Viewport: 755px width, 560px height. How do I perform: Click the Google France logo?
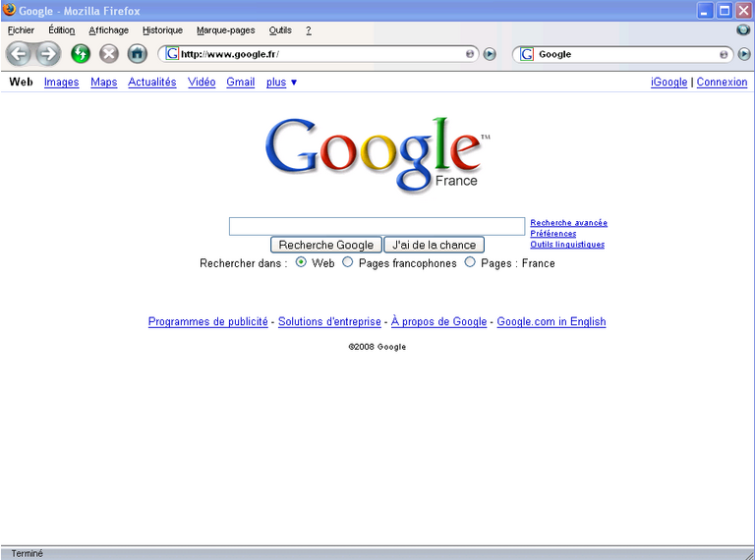coord(377,155)
